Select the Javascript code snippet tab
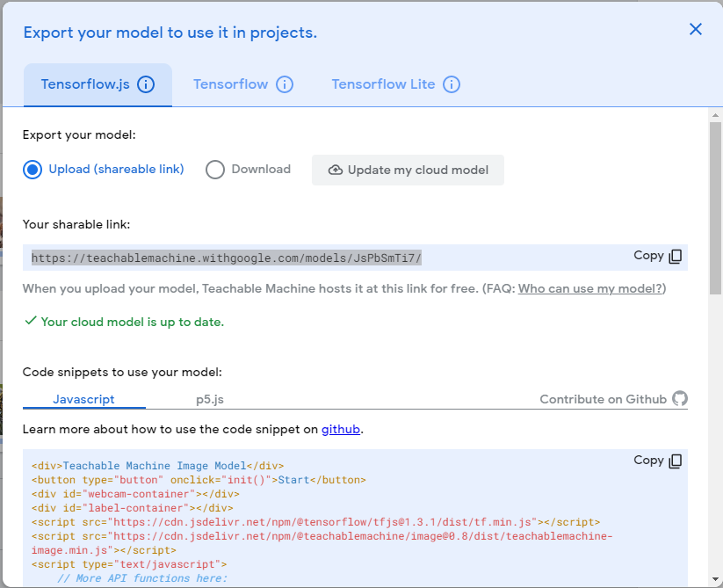Viewport: 723px width, 588px height. pos(84,399)
